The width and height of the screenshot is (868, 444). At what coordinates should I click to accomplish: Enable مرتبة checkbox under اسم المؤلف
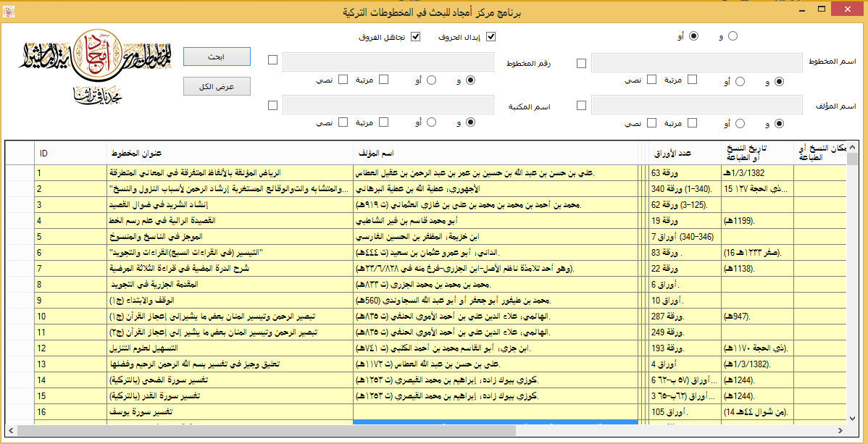click(x=690, y=123)
